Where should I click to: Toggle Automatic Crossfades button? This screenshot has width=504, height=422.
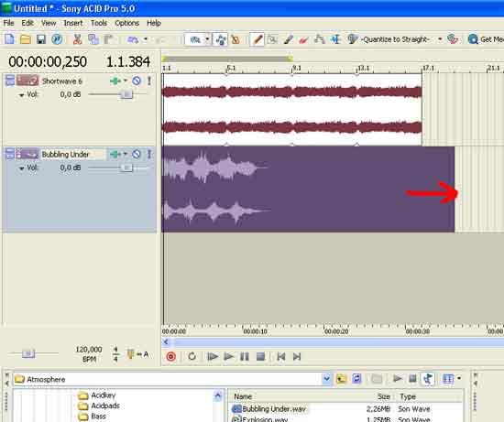click(221, 39)
